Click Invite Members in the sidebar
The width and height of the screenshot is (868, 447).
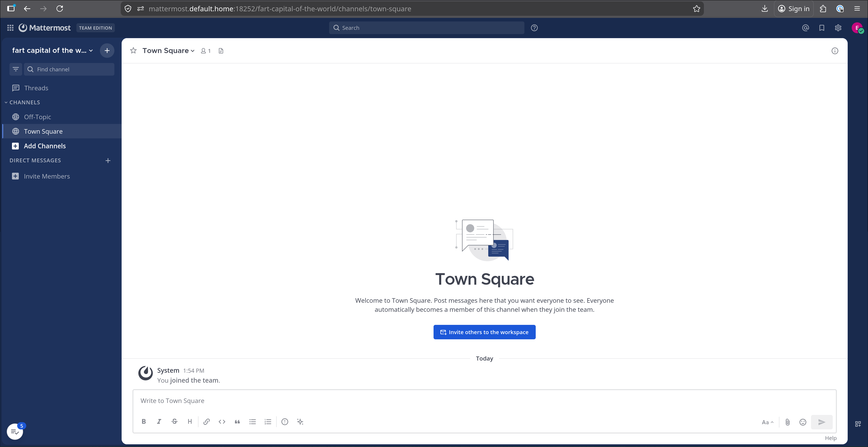(47, 176)
